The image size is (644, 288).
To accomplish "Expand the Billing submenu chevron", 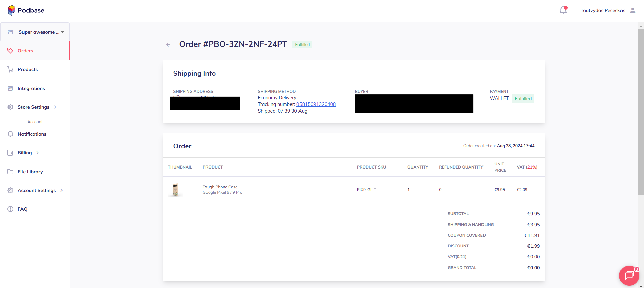I will tap(38, 153).
